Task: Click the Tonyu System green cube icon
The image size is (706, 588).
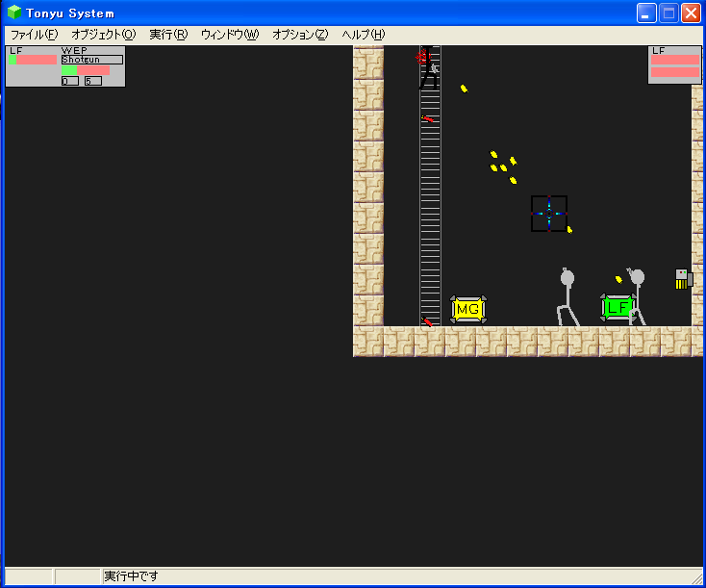Action: click(x=14, y=13)
